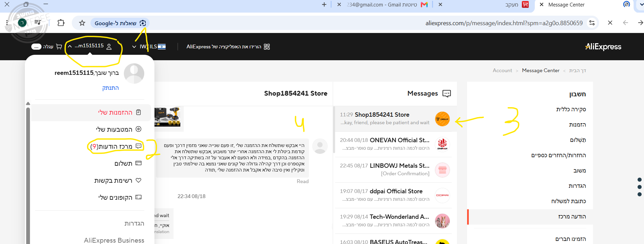Image resolution: width=644 pixels, height=244 pixels.
Task: Ask Google about this page
Action: (120, 23)
